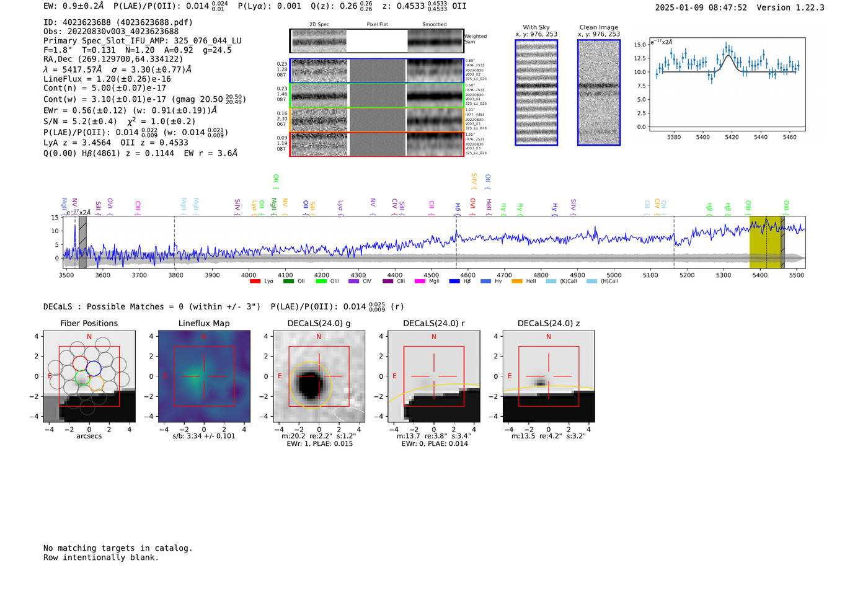Click the magenta MgII legend swatch
868x591 pixels.
420,282
